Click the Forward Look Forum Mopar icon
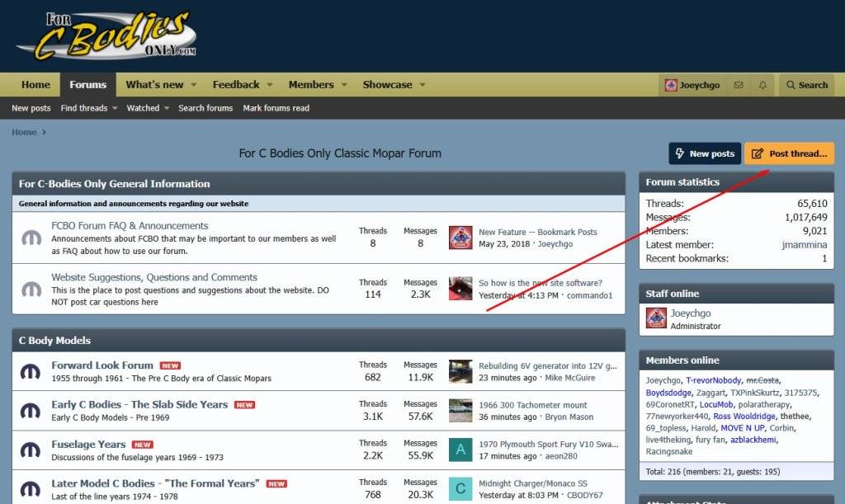The image size is (845, 504). click(x=31, y=371)
